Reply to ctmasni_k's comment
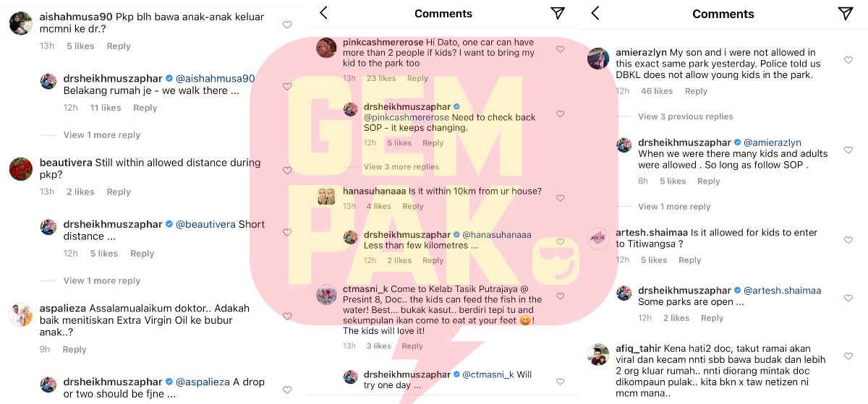868x404 pixels. coord(412,346)
